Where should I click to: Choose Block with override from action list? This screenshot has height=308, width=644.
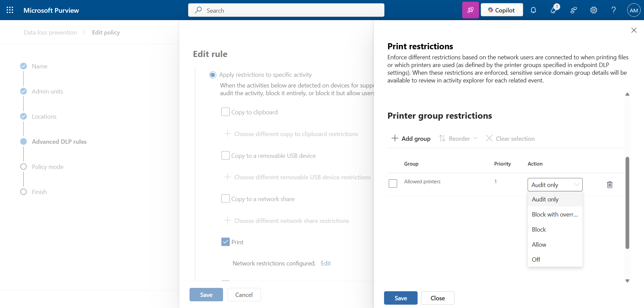pos(554,214)
